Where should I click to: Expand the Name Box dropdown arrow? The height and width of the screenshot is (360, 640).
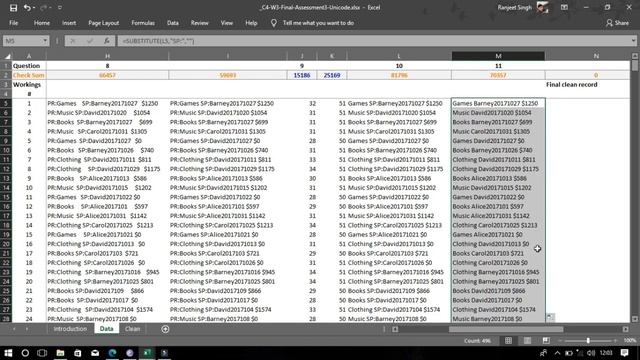coord(45,41)
